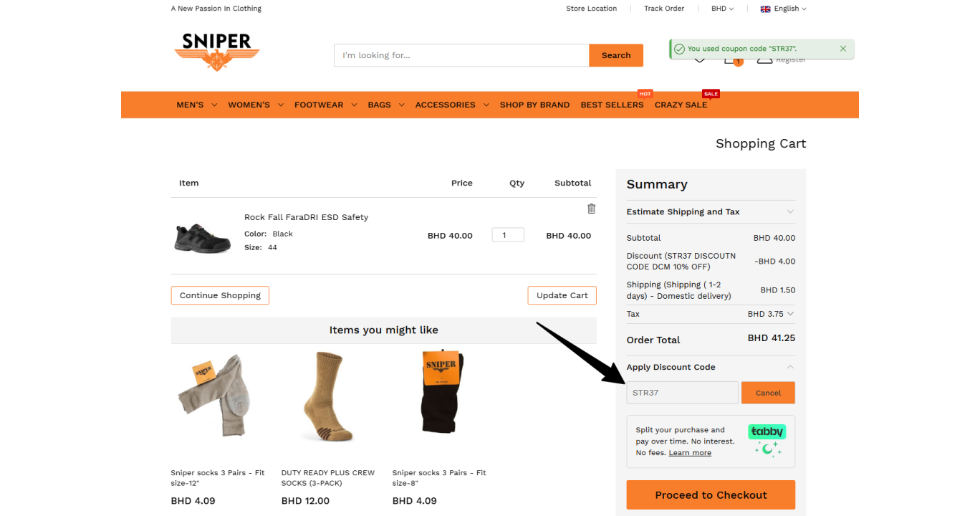This screenshot has width=980, height=516.
Task: Expand the WOMEN'S menu
Action: pyautogui.click(x=256, y=105)
